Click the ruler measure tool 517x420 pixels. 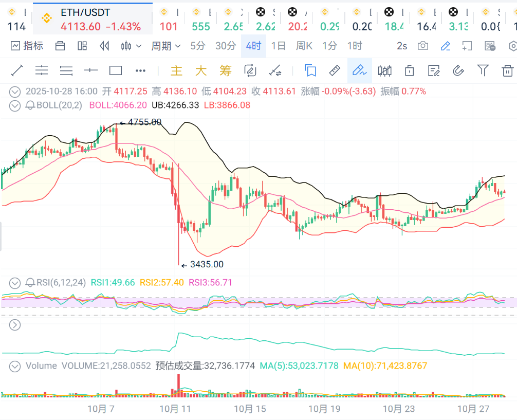(335, 70)
